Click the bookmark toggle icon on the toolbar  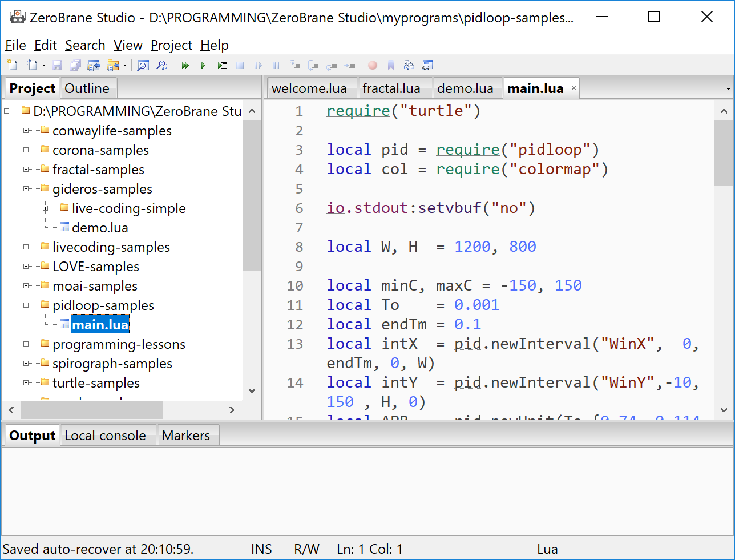point(390,65)
